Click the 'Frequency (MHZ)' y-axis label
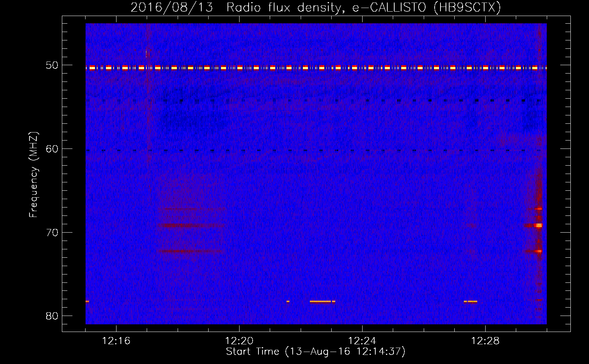Viewport: 589px width, 364px height. point(33,175)
